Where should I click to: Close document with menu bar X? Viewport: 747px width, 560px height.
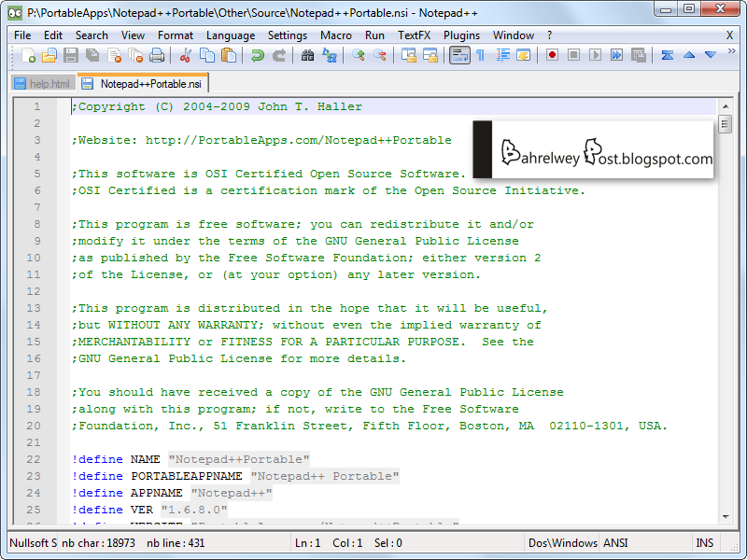tap(729, 35)
